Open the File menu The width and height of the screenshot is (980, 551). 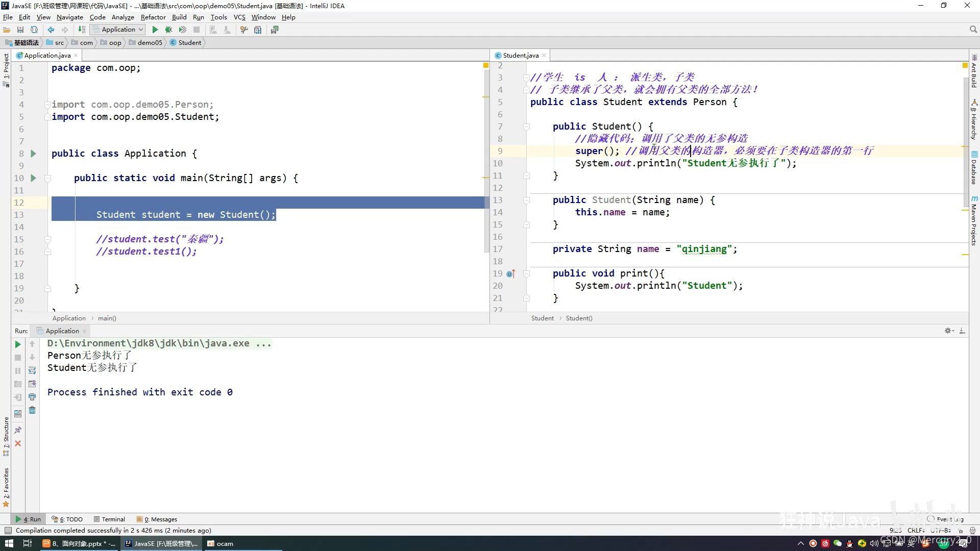(8, 17)
